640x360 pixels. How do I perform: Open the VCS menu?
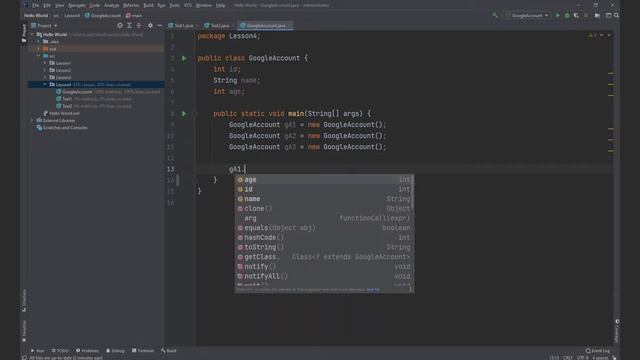pos(188,5)
